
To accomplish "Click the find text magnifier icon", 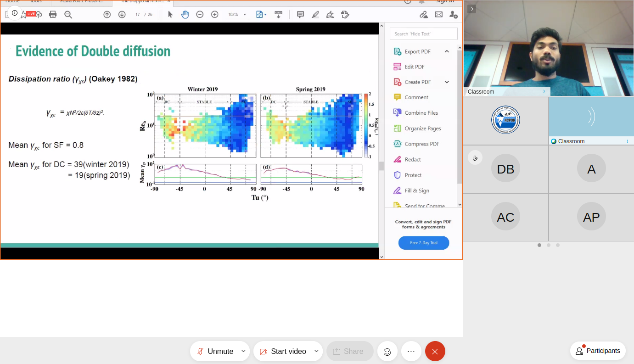I will click(x=68, y=15).
